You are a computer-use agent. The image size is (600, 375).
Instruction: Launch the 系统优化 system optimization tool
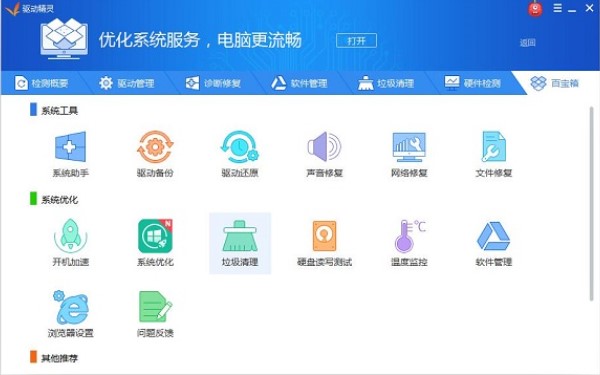[155, 243]
